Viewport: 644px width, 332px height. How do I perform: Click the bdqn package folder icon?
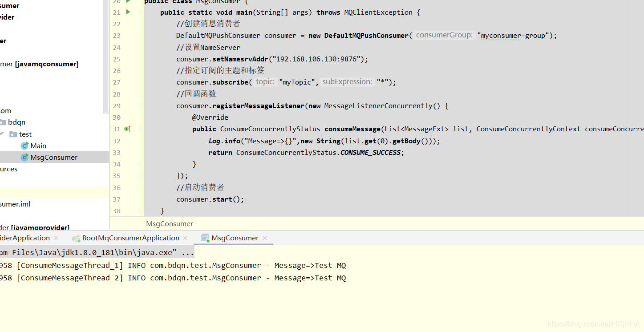pyautogui.click(x=3, y=122)
